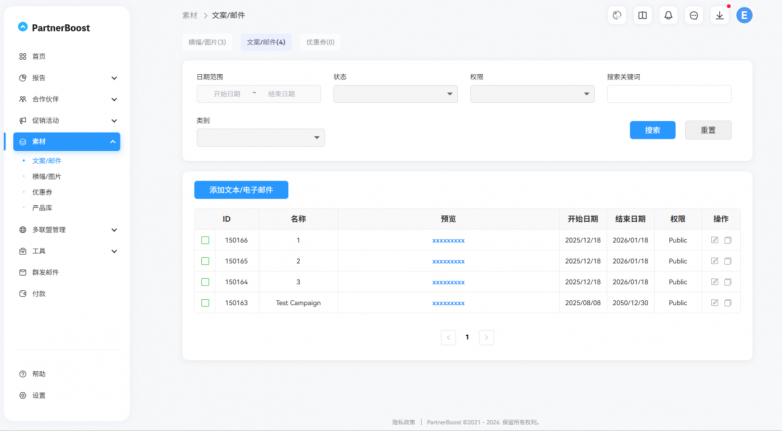Check the checkbox for row 150166
The height and width of the screenshot is (431, 782).
click(205, 240)
